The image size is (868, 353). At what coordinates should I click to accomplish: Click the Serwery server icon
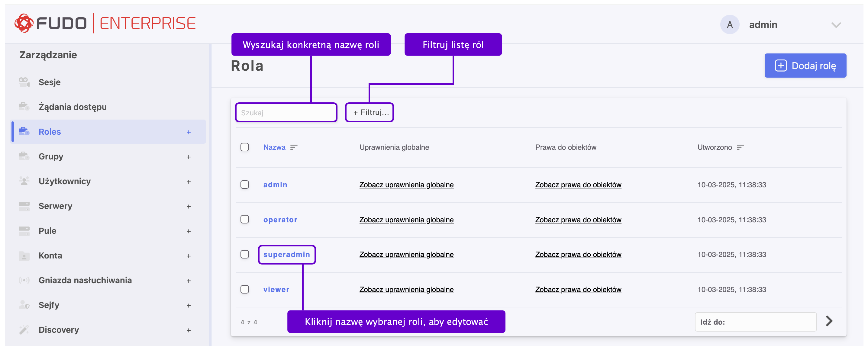(24, 206)
